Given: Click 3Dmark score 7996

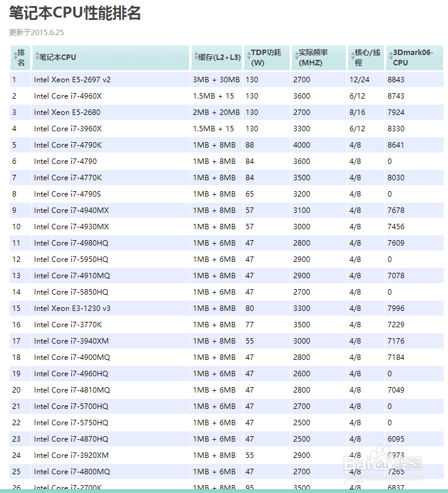Looking at the screenshot, I should 396,309.
